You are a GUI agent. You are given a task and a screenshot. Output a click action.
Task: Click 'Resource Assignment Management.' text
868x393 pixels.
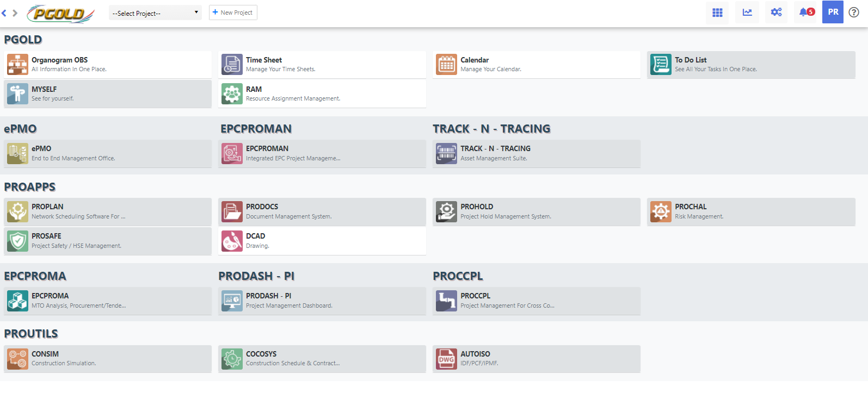[293, 98]
